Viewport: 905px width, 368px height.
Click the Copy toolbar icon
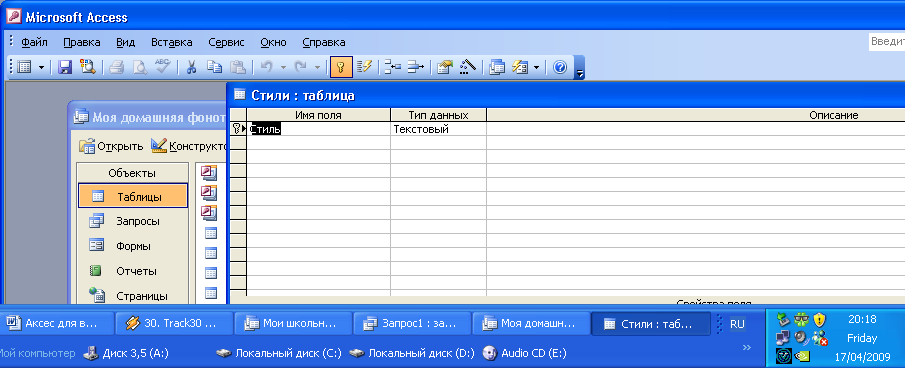coord(215,67)
